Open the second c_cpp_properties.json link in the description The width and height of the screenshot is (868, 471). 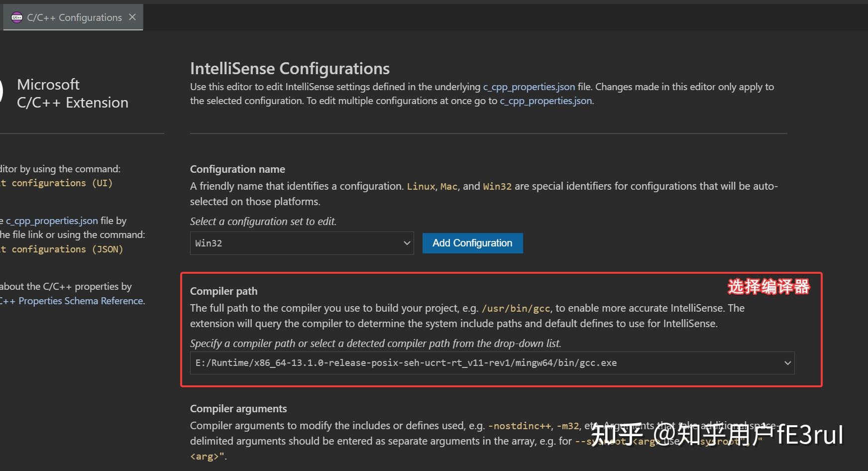[545, 101]
